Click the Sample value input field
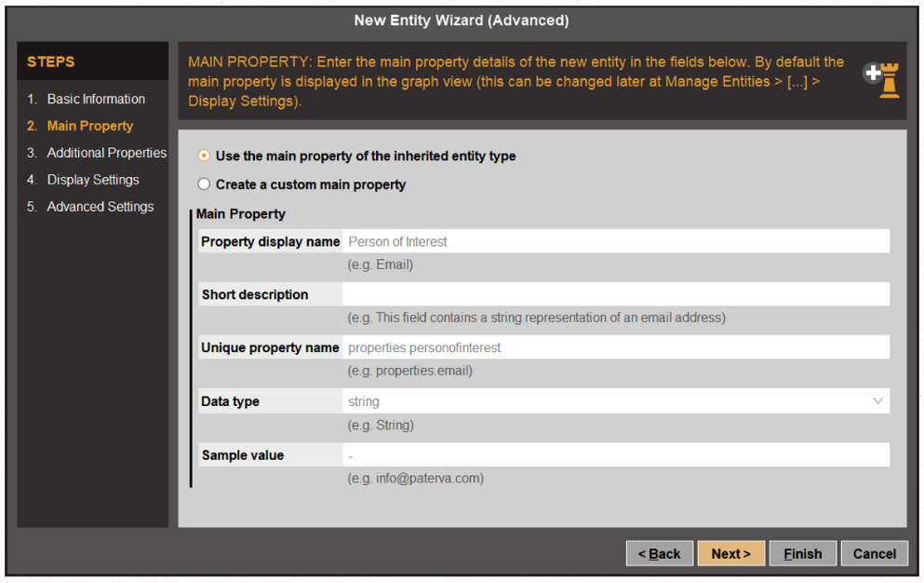 click(x=615, y=455)
